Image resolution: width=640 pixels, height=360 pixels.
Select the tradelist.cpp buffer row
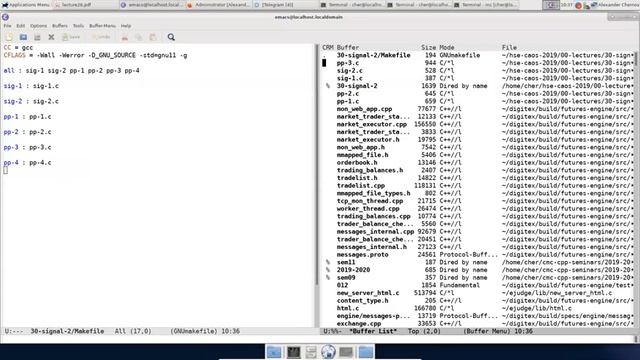pos(478,185)
